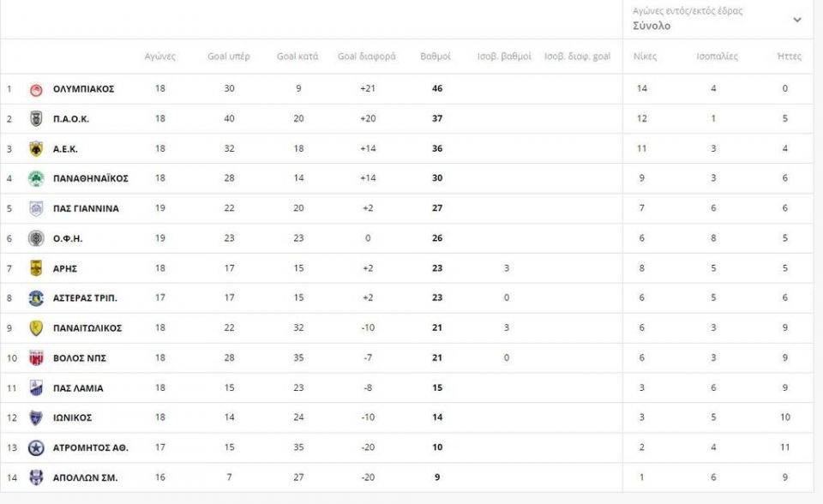823x504 pixels.
Task: Click the Panathinaikos green clover crest
Action: [36, 179]
